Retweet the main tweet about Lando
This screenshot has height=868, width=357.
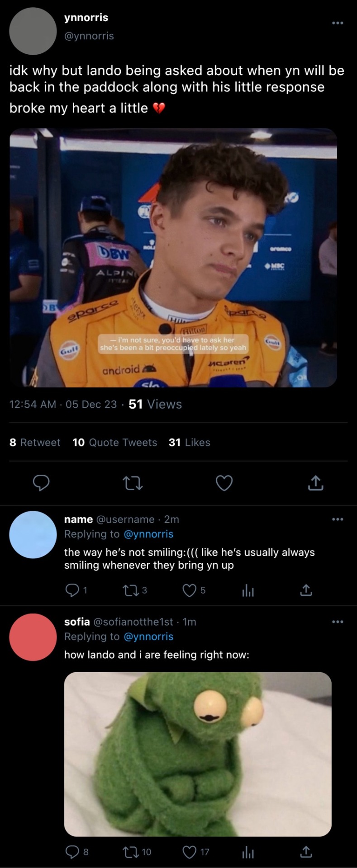tap(133, 483)
